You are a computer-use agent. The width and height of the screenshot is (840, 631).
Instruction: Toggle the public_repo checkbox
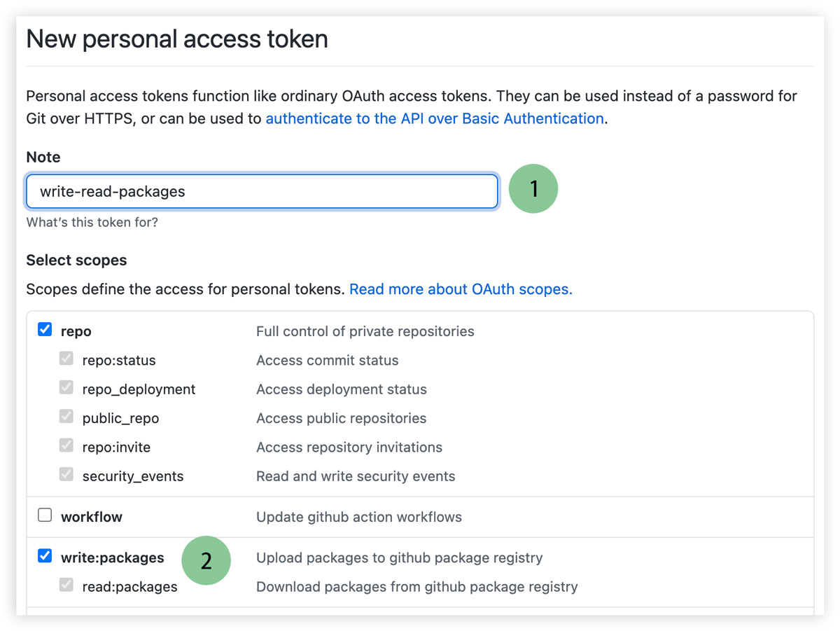pyautogui.click(x=66, y=417)
